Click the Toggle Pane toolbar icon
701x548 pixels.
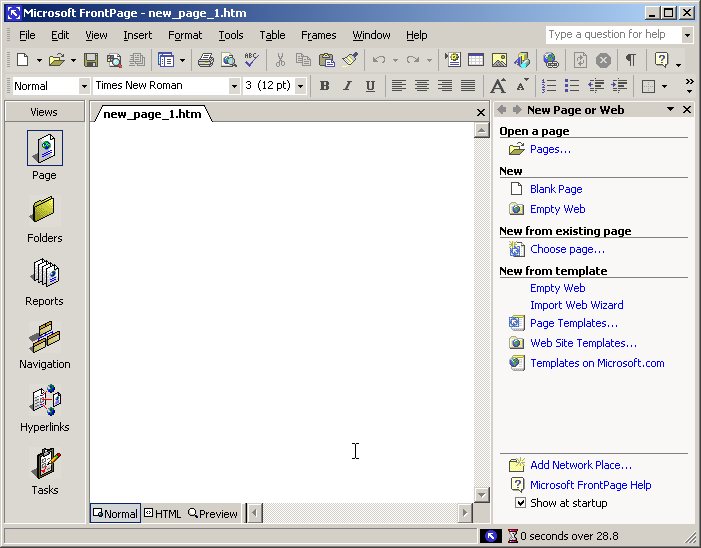point(166,59)
